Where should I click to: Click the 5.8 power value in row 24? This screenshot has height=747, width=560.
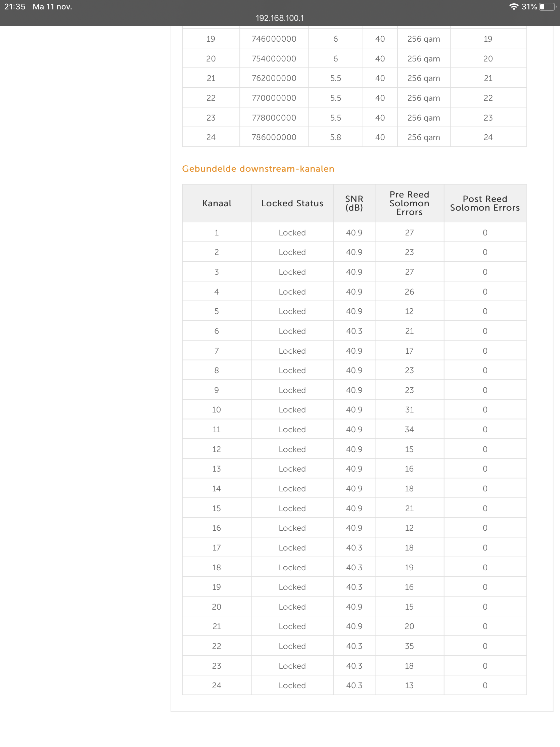coord(335,137)
